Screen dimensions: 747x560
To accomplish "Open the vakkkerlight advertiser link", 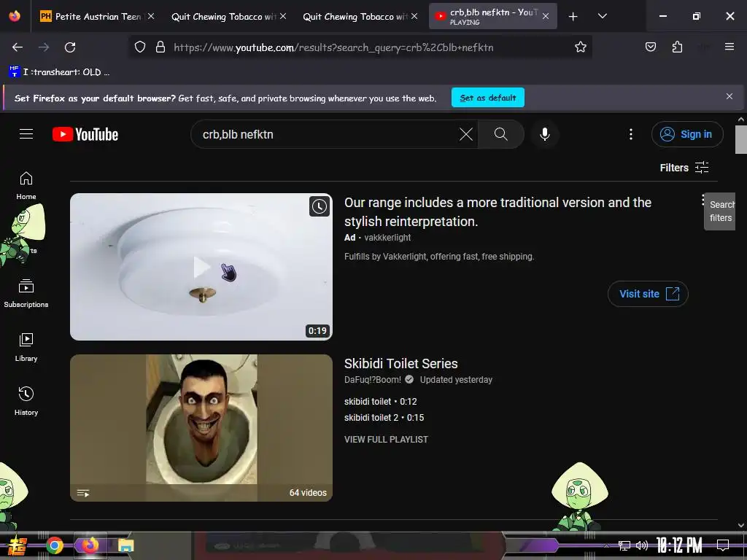I will click(387, 238).
